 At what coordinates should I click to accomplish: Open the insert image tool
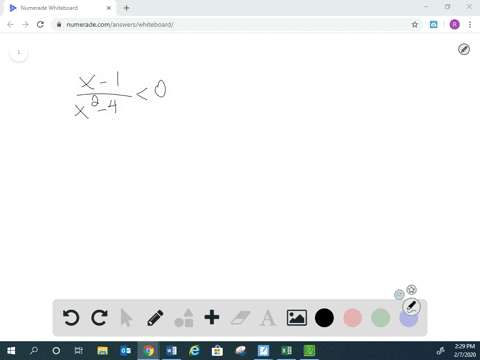297,318
